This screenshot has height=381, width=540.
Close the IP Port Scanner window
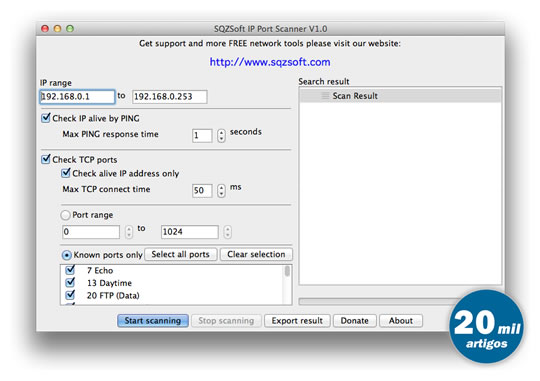coord(45,29)
